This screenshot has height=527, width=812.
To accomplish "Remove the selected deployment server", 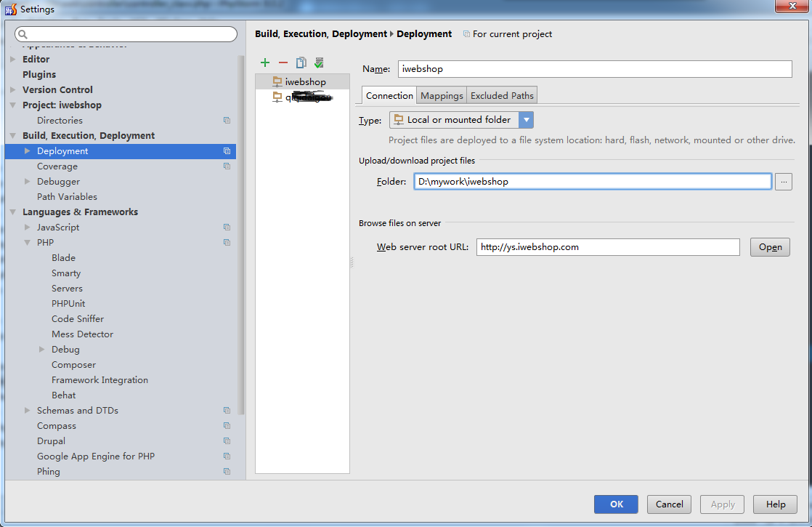I will click(283, 63).
